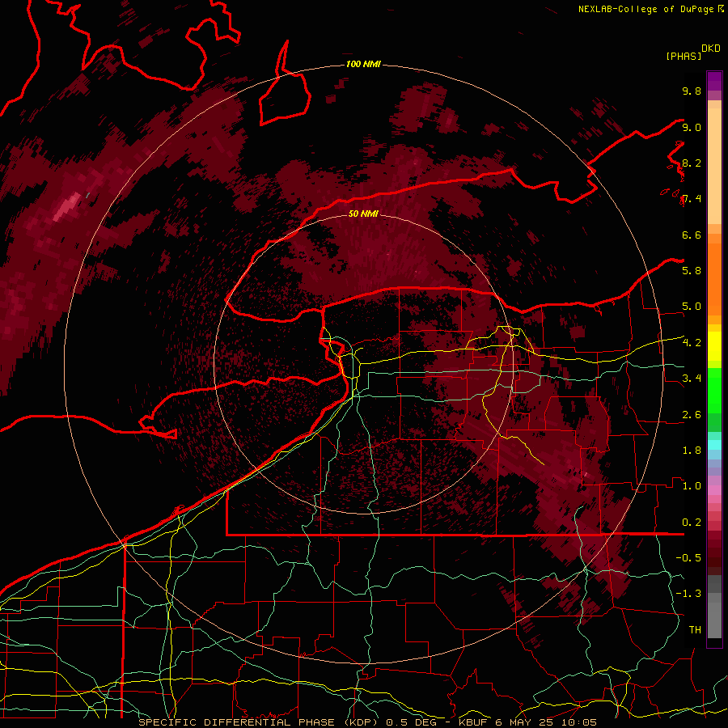Pick the bright green color bar segment
Screen dimensions: 728x728
[714, 390]
